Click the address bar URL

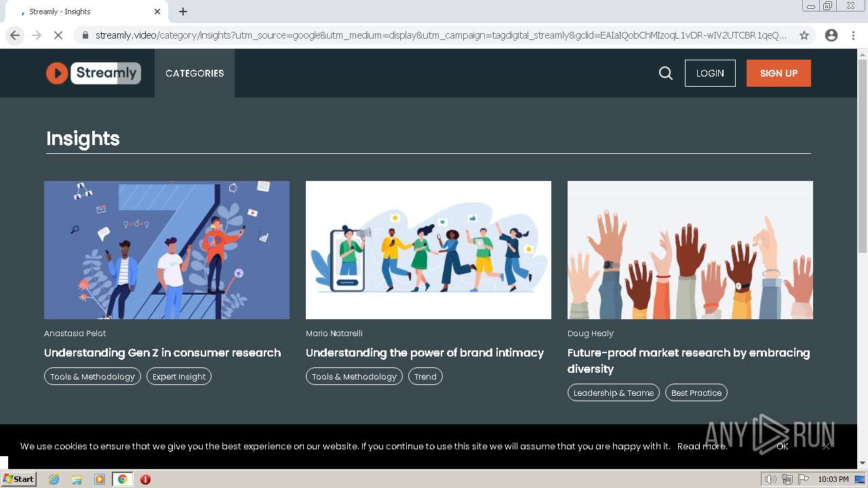[x=441, y=35]
